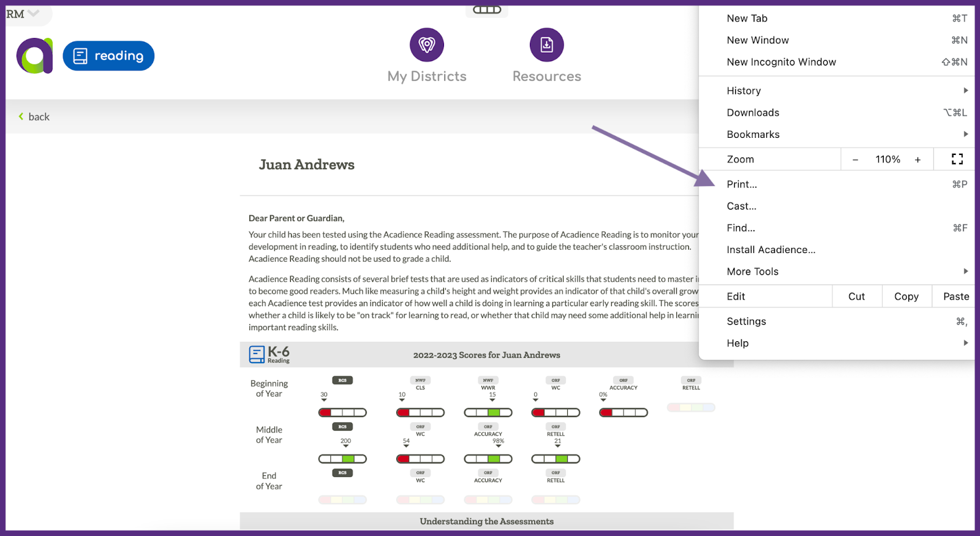
Task: Increase zoom with plus button
Action: (918, 160)
